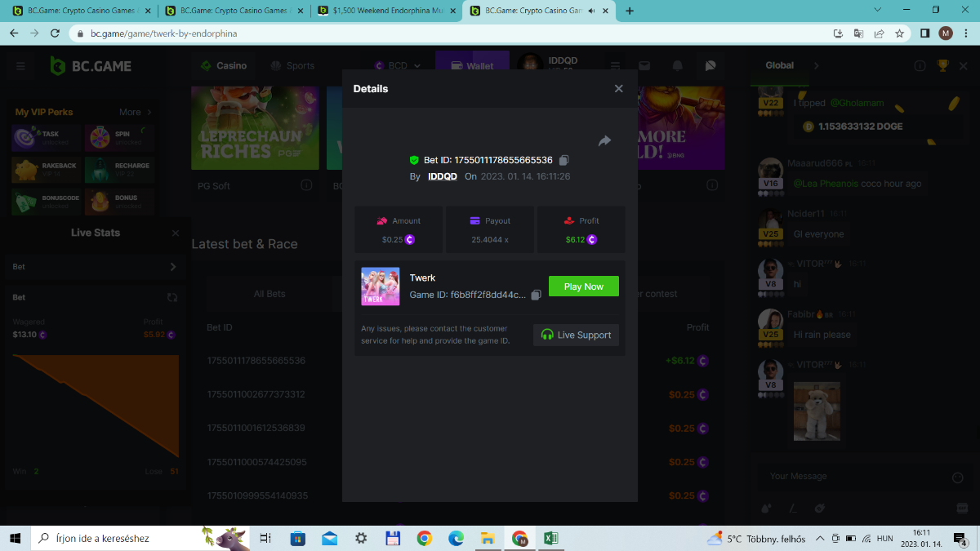Click the IDDQD username link in Details
Viewport: 980px width, 551px height.
point(443,176)
